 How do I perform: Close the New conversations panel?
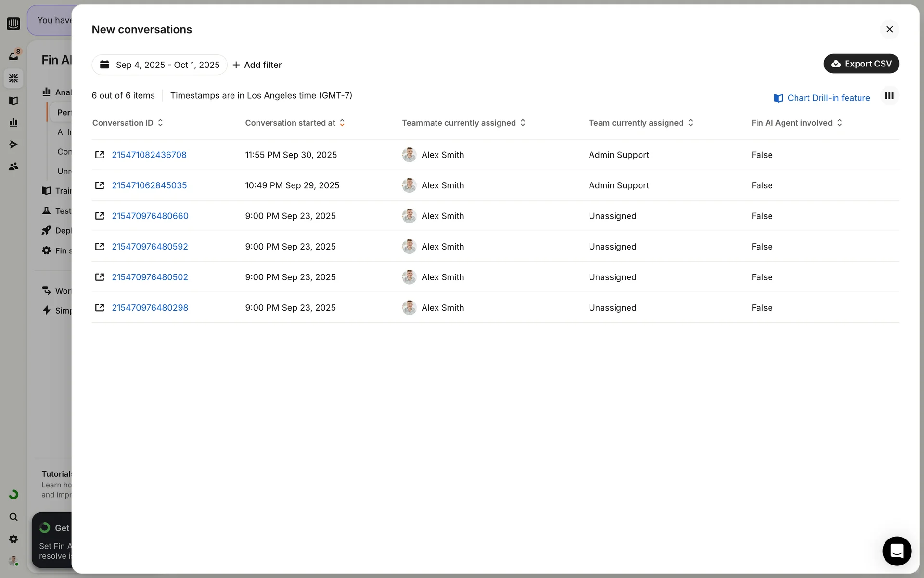click(x=889, y=29)
